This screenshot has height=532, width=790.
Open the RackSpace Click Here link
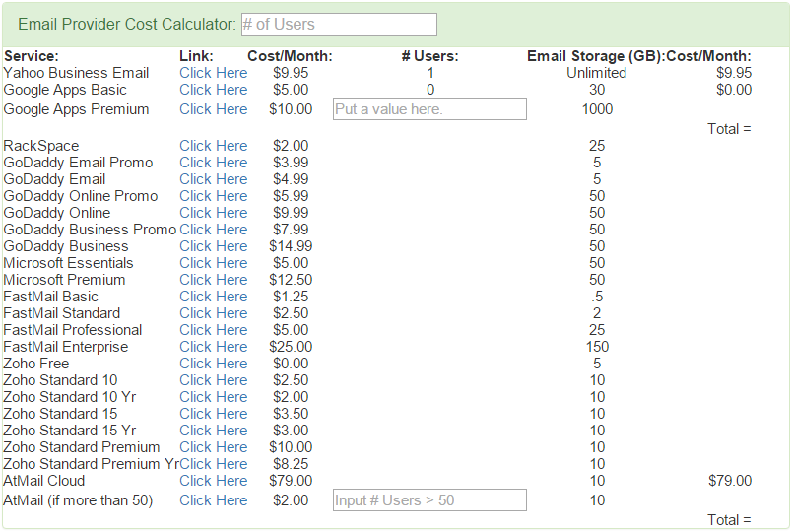[214, 146]
